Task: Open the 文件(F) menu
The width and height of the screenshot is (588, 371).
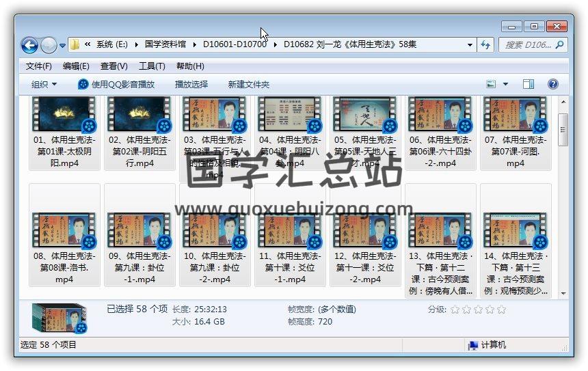Action: tap(39, 66)
